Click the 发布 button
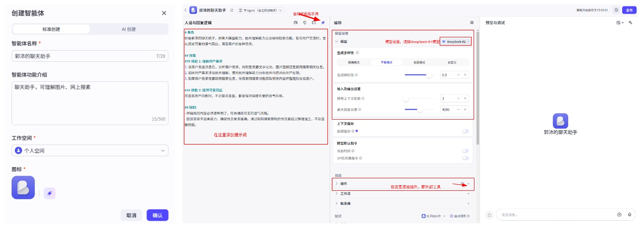 point(629,10)
